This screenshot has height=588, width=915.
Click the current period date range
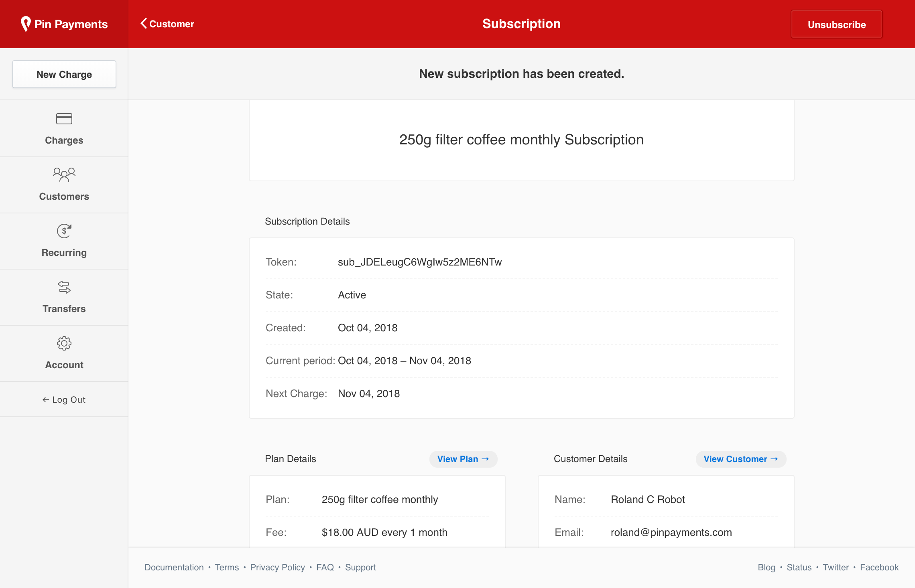click(405, 361)
